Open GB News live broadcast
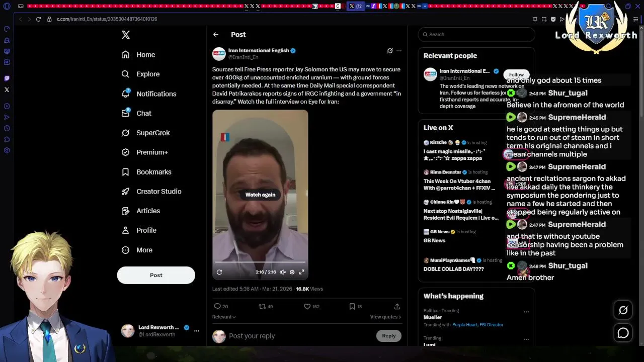Image resolution: width=644 pixels, height=362 pixels. click(449, 236)
